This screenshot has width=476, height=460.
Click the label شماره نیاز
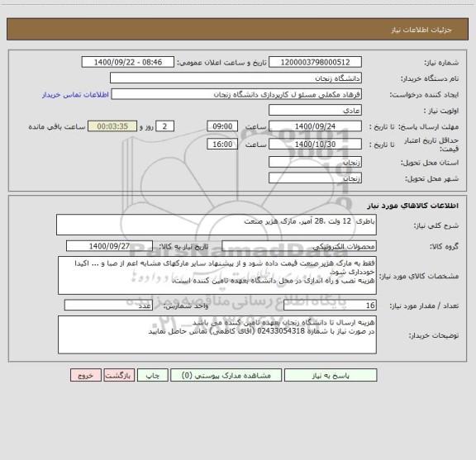tap(441, 63)
